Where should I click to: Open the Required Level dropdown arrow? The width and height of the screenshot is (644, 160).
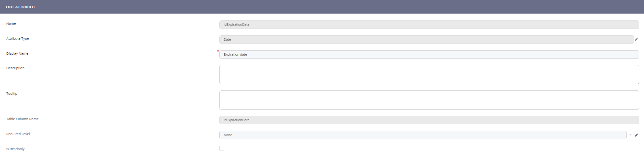pyautogui.click(x=630, y=135)
